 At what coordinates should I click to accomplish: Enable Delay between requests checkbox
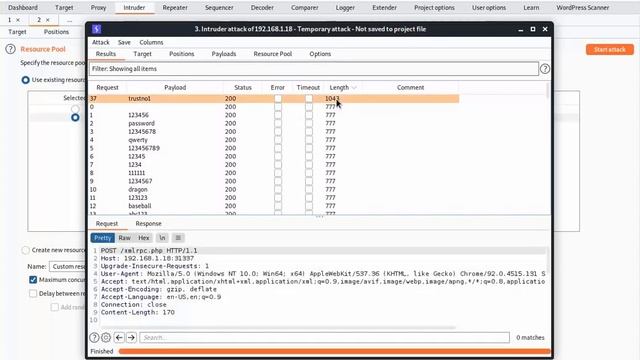[x=33, y=293]
